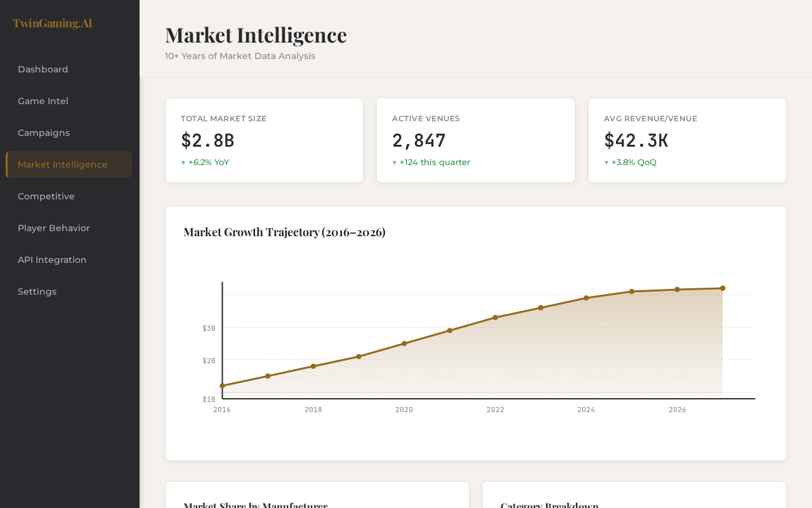Screen dimensions: 812x508
Task: Open the API Integration page
Action: pyautogui.click(x=52, y=259)
